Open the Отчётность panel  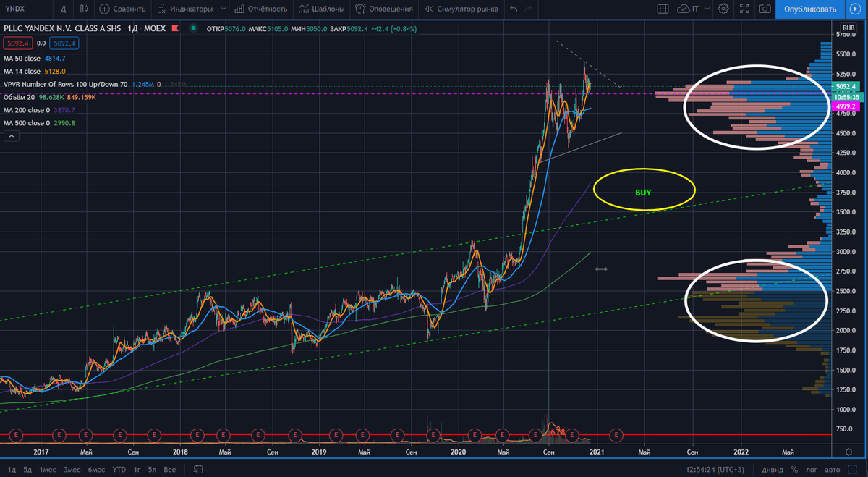[x=260, y=9]
